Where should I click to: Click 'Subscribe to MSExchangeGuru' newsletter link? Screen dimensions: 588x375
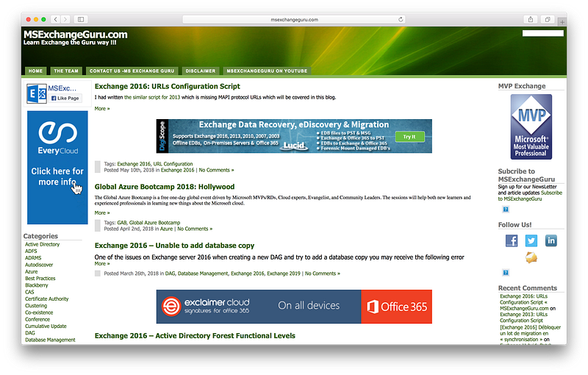coord(530,196)
